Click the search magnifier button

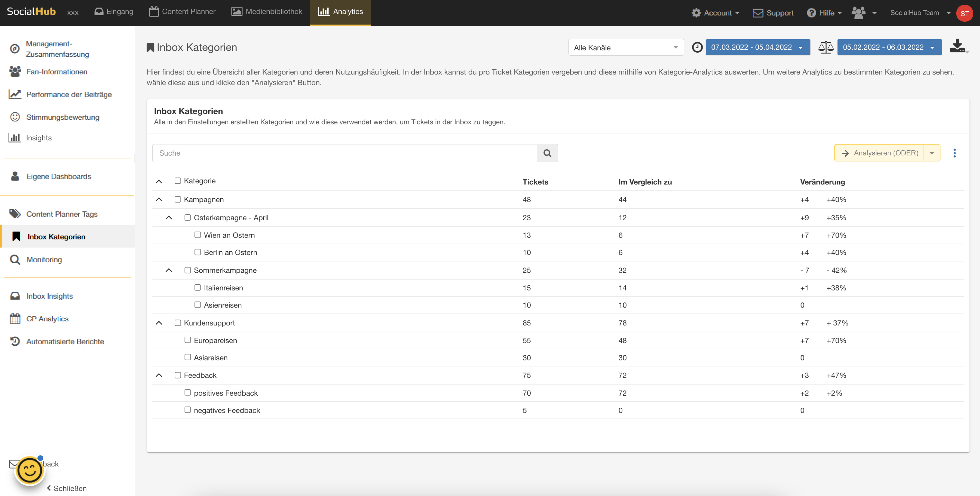coord(547,153)
